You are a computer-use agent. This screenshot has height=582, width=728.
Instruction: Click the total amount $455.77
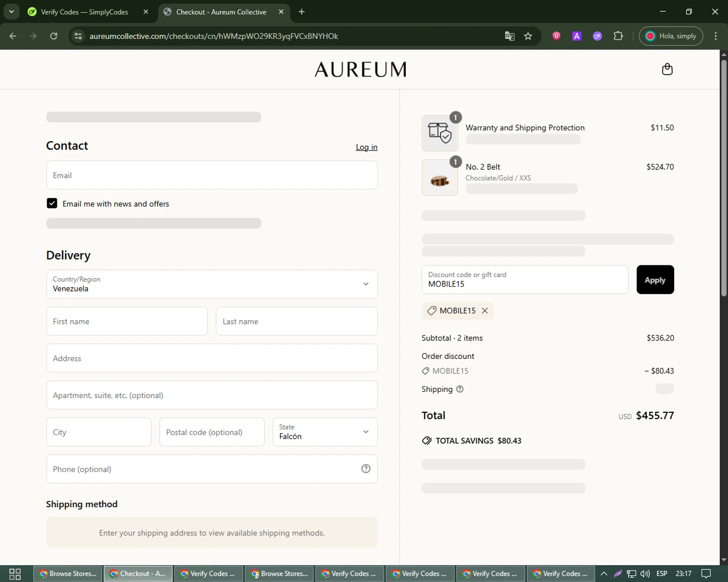click(x=655, y=416)
